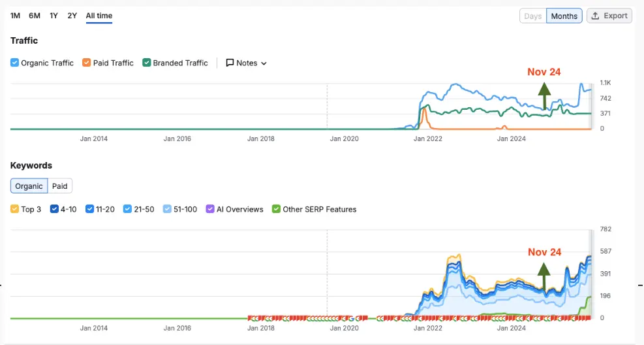Click the Notes speech bubble icon

pyautogui.click(x=230, y=63)
